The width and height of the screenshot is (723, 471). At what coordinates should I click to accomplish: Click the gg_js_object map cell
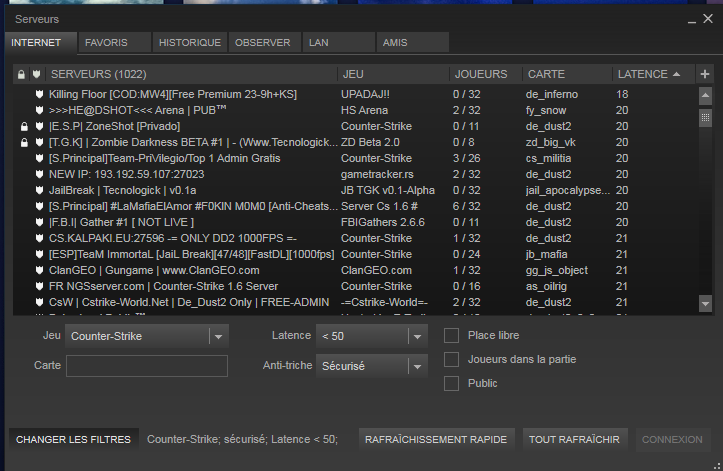point(557,270)
